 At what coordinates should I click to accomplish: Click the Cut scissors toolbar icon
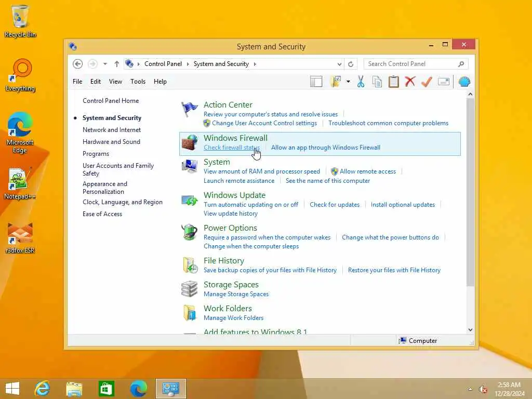click(361, 82)
